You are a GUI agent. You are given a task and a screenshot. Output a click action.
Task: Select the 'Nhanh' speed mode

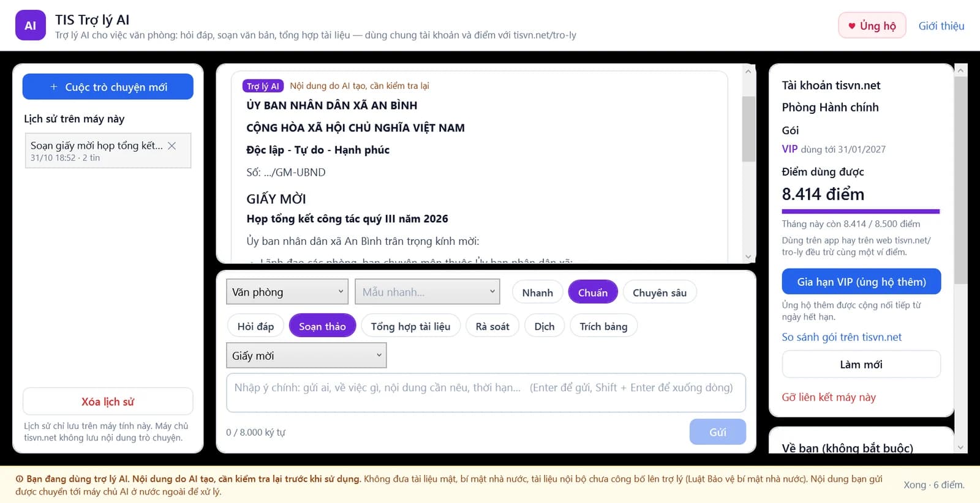pos(537,292)
